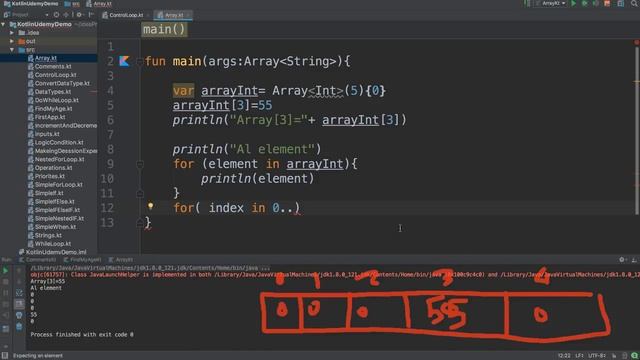The height and width of the screenshot is (360, 640).
Task: Print console output using the printer icon
Action: [19, 315]
